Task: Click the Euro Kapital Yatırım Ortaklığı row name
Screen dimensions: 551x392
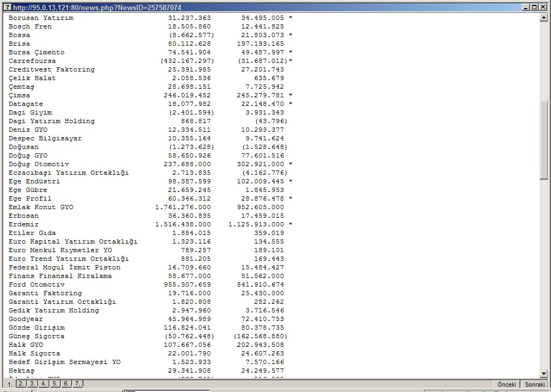Action: click(73, 241)
